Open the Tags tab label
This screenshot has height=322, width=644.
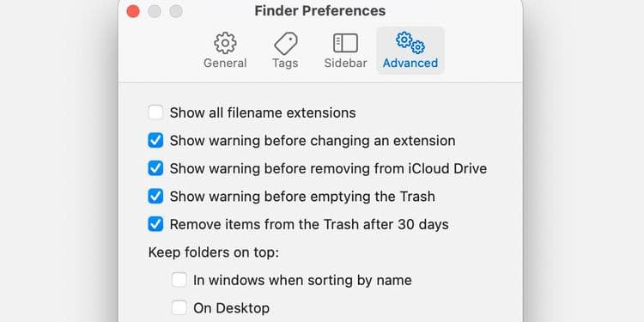click(285, 64)
